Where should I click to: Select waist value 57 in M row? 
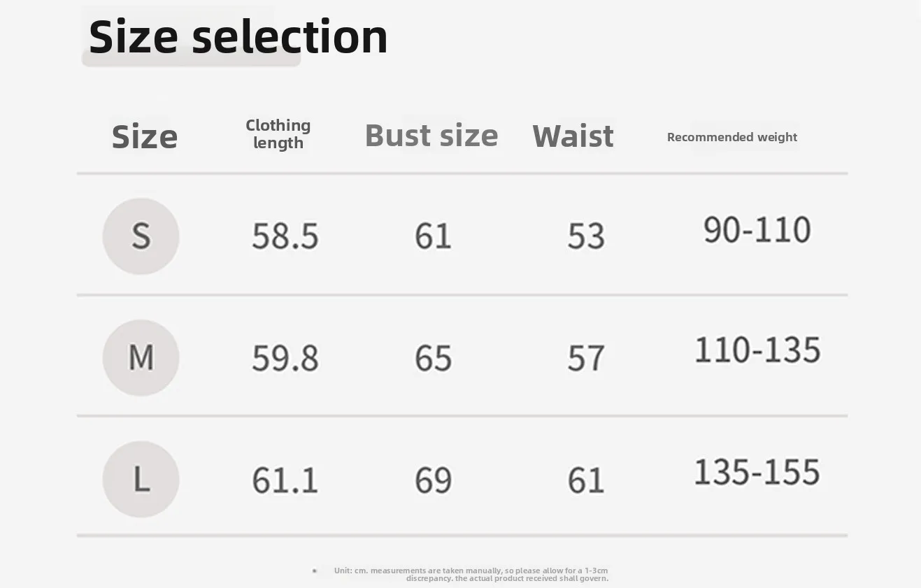pos(586,358)
